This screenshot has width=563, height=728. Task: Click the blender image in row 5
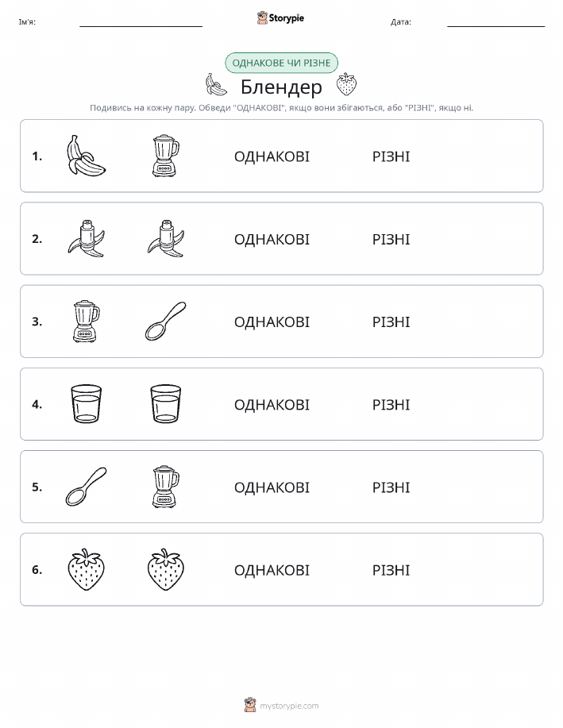point(165,487)
